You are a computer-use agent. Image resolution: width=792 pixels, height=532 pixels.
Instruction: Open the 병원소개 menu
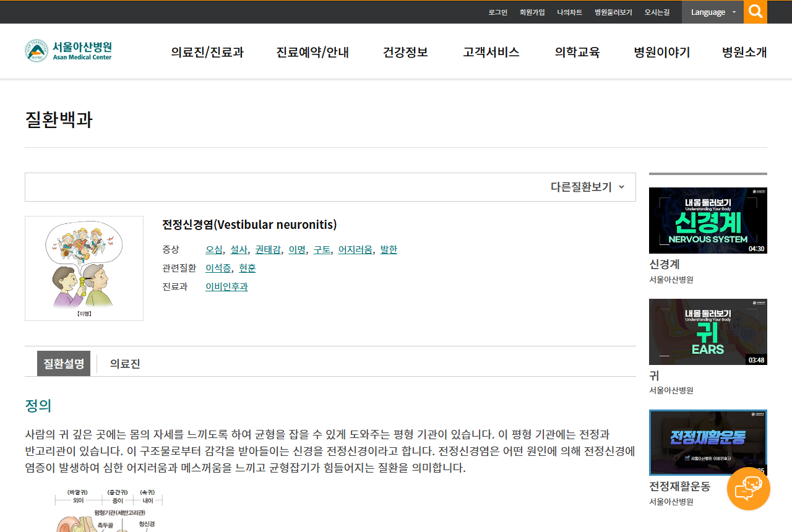coord(744,52)
